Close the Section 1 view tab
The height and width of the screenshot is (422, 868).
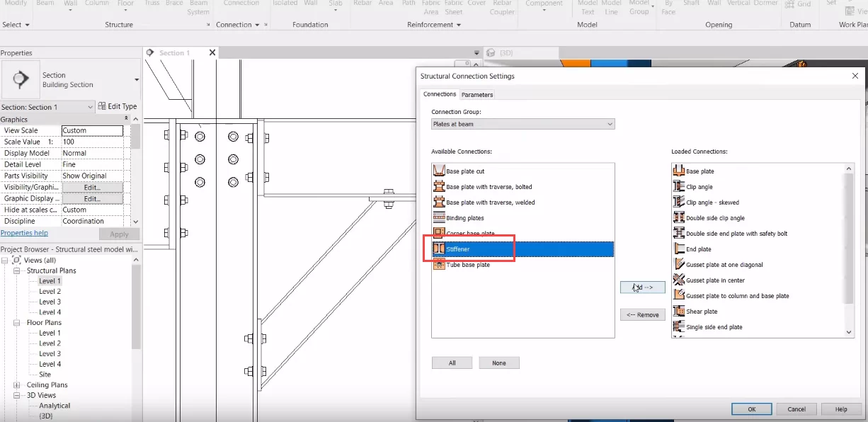tap(212, 53)
